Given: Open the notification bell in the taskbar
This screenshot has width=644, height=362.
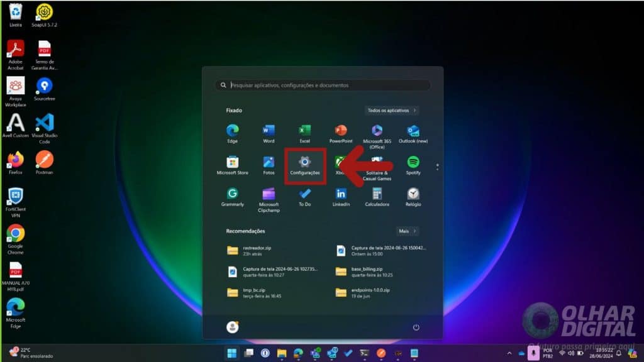Looking at the screenshot, I should pos(619,353).
